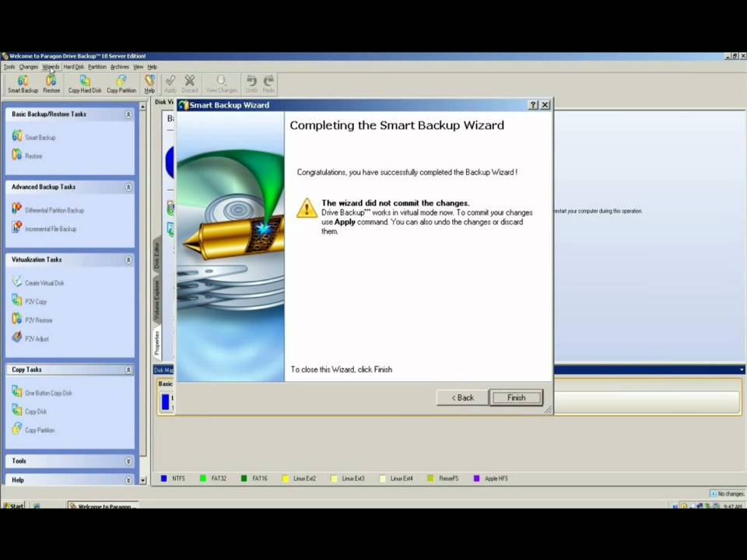Collapse Advanced Backup Tasks panel
The width and height of the screenshot is (747, 560).
[128, 187]
